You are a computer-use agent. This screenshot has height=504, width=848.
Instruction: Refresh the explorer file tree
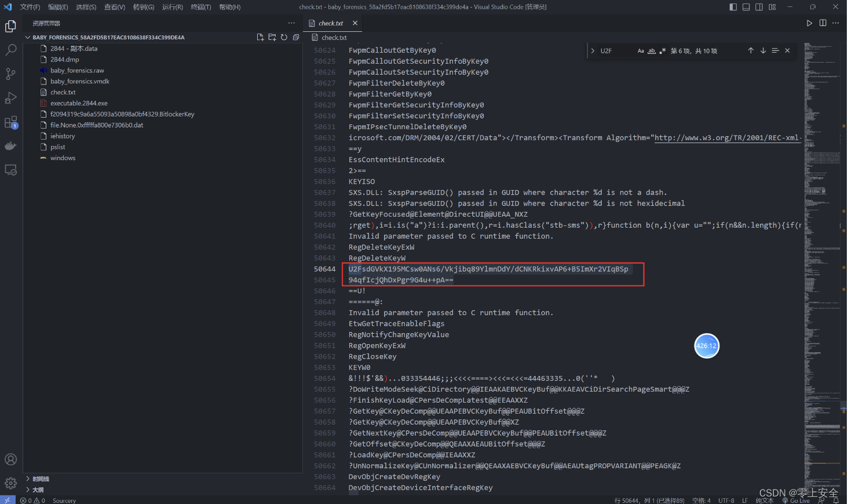click(x=284, y=37)
